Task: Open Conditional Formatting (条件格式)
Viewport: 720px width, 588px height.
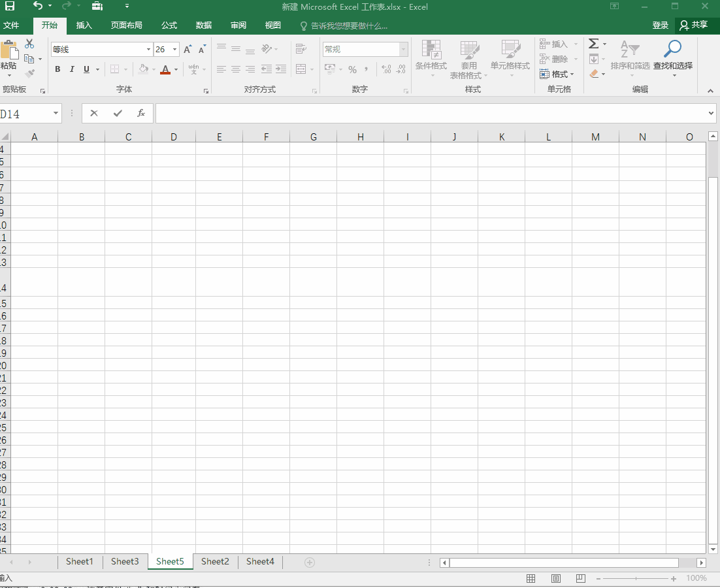Action: pos(431,59)
